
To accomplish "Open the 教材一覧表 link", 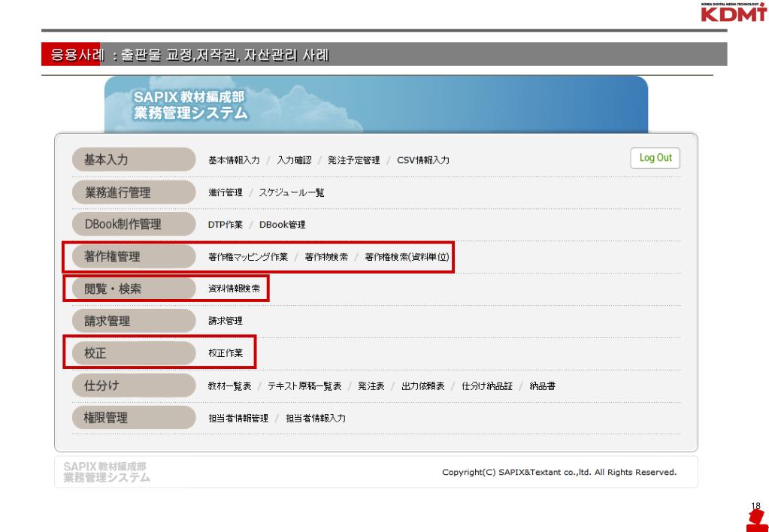I will coord(229,386).
